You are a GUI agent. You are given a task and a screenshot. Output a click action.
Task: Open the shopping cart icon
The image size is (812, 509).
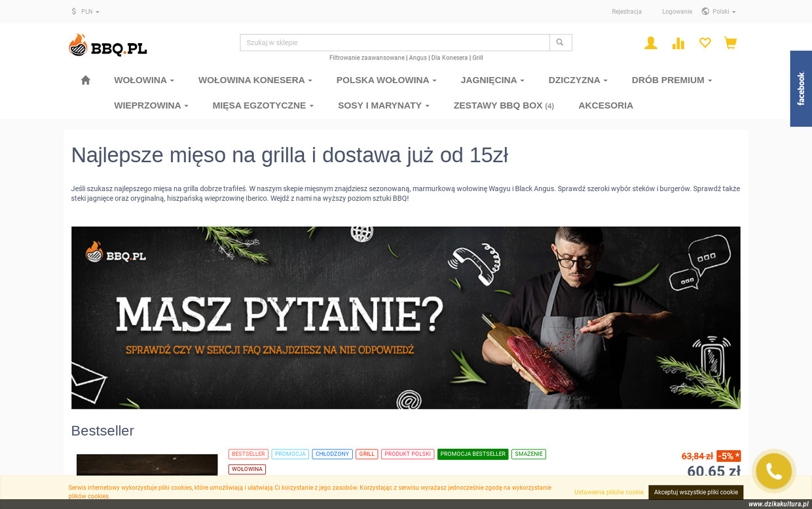pos(730,43)
